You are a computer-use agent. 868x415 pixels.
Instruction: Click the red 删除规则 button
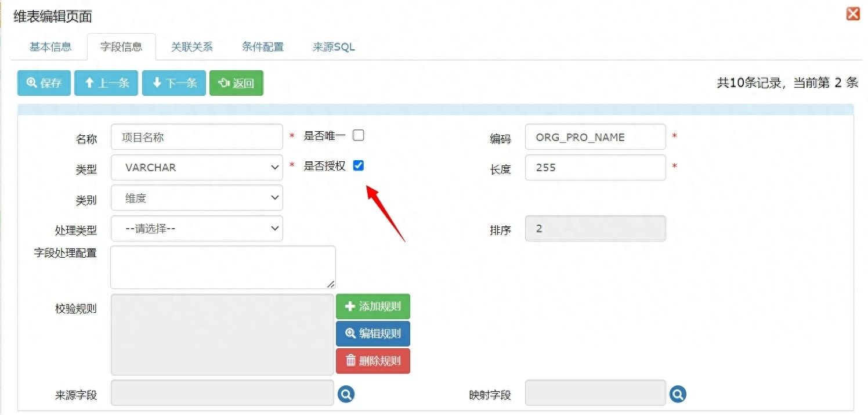point(373,361)
